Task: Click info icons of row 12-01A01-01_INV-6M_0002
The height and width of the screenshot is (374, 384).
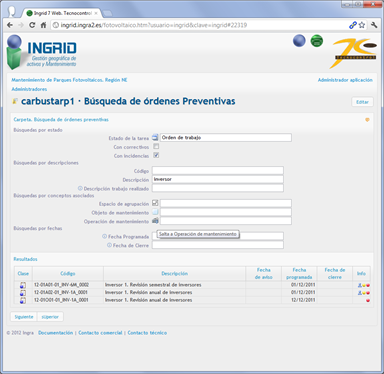Action: pos(364,285)
